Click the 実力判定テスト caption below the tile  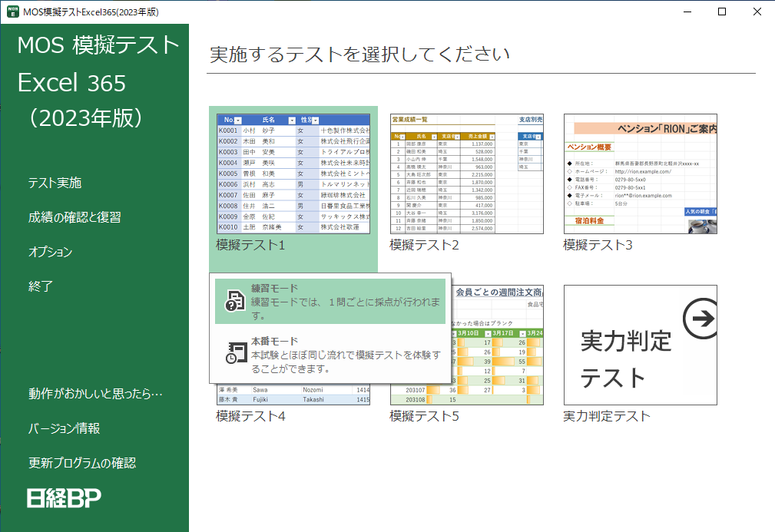coord(607,416)
